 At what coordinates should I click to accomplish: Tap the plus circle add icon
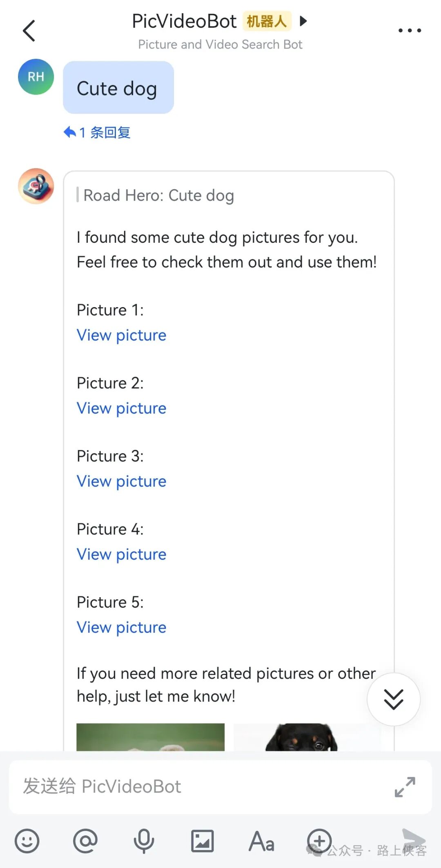point(319,841)
